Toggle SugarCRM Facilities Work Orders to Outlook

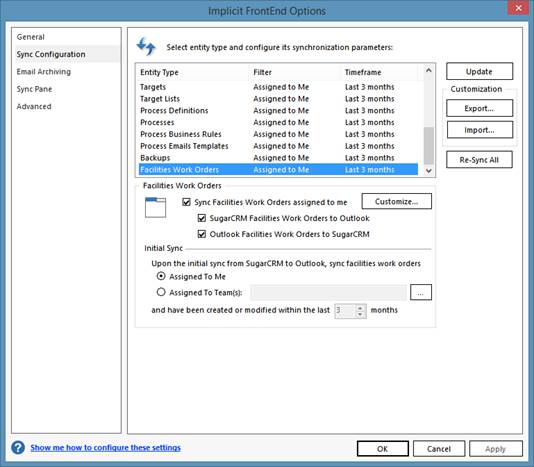[202, 218]
